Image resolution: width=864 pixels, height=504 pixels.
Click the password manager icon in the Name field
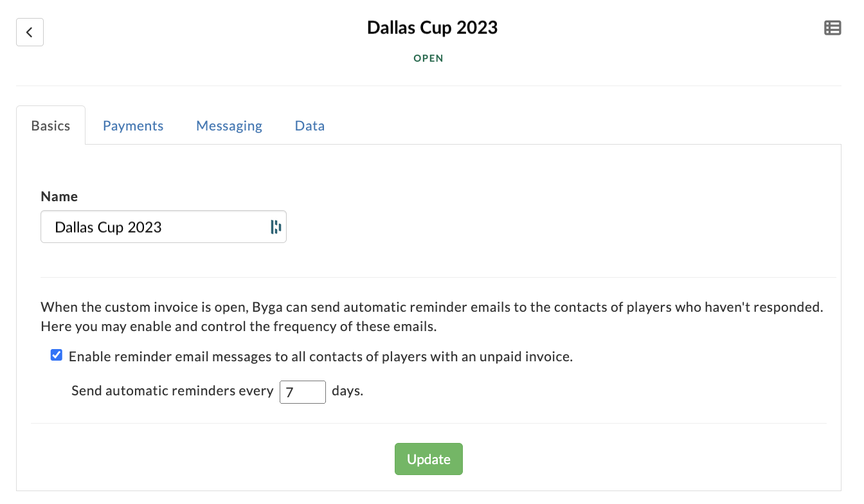pyautogui.click(x=276, y=227)
